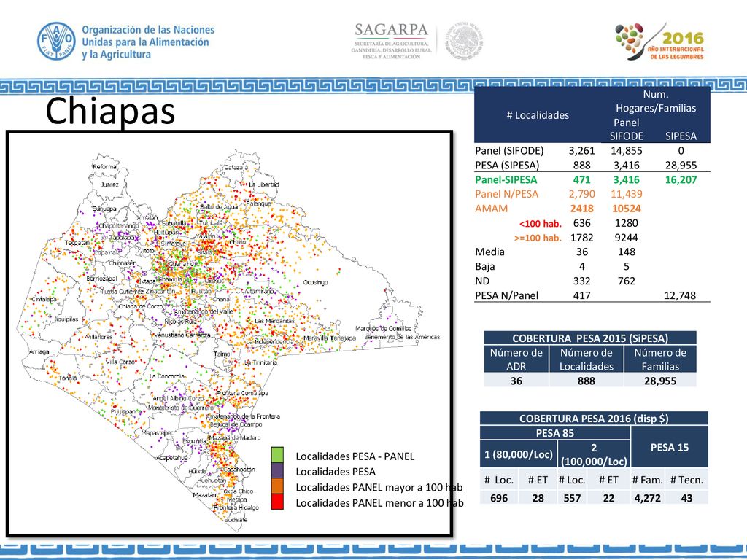Click the "Villaflores" label on the map
The width and height of the screenshot is (747, 560).
point(99,336)
